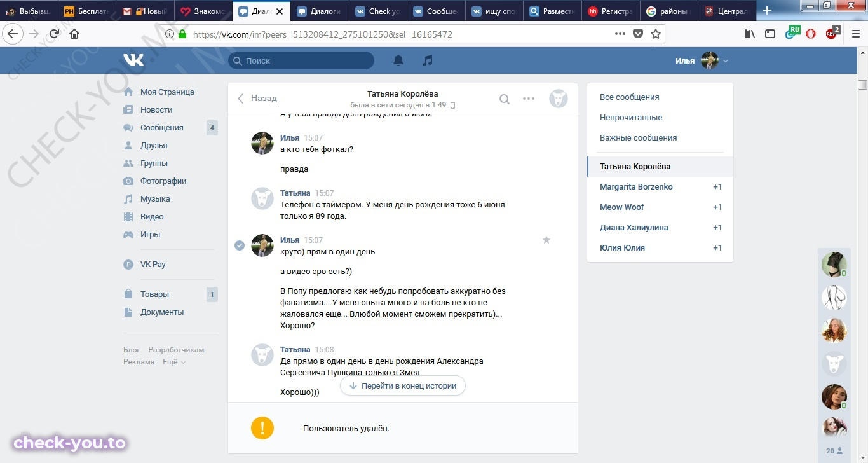Open page actions three-dot menu in address bar
868x463 pixels.
click(620, 34)
